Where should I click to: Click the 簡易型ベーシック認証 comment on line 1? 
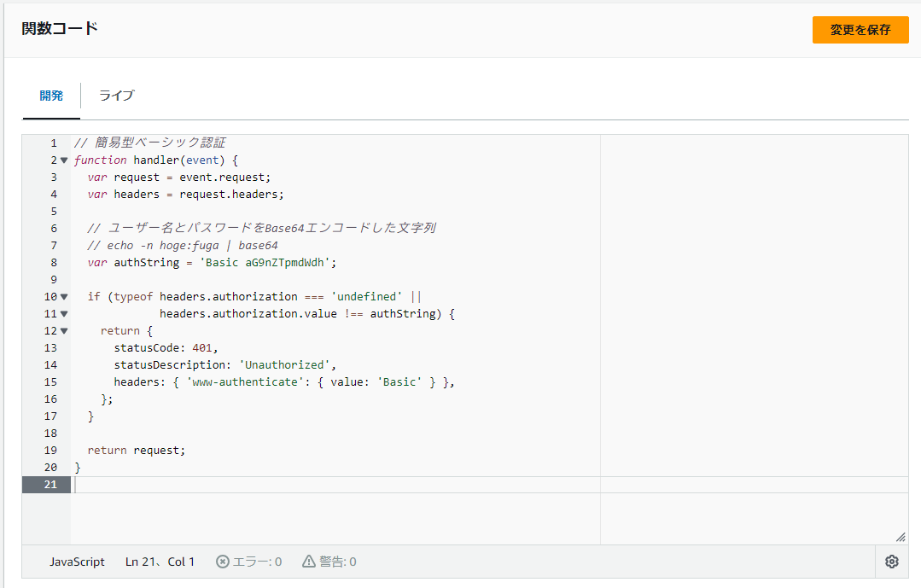point(145,143)
